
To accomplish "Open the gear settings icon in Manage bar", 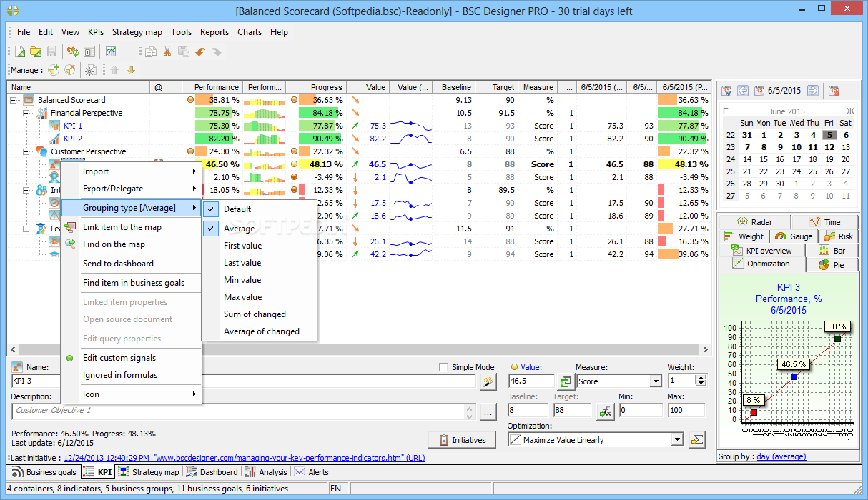I will 90,70.
